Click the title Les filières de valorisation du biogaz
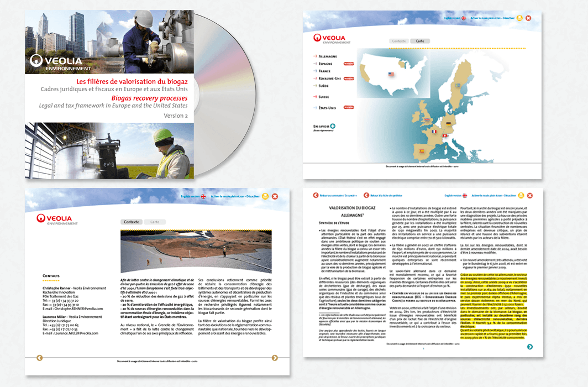The image size is (588, 387). tap(132, 81)
